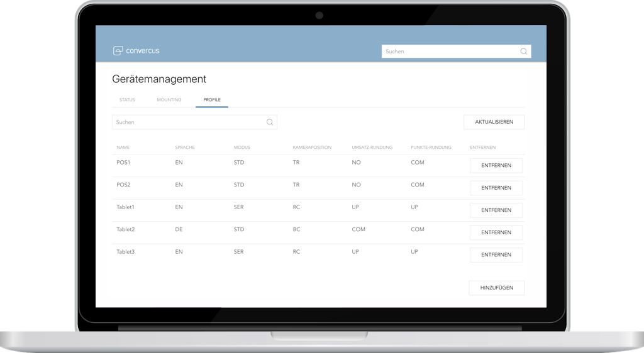Screen dimensions: 644x353
Task: Click the Kameraposition column header
Action: (312, 147)
